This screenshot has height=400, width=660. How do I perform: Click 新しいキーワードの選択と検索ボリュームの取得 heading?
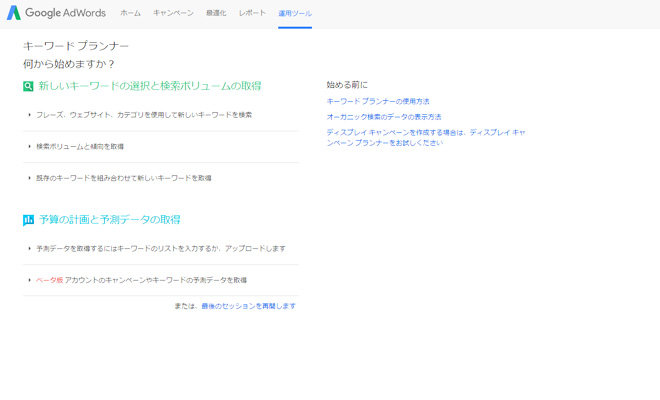click(150, 86)
